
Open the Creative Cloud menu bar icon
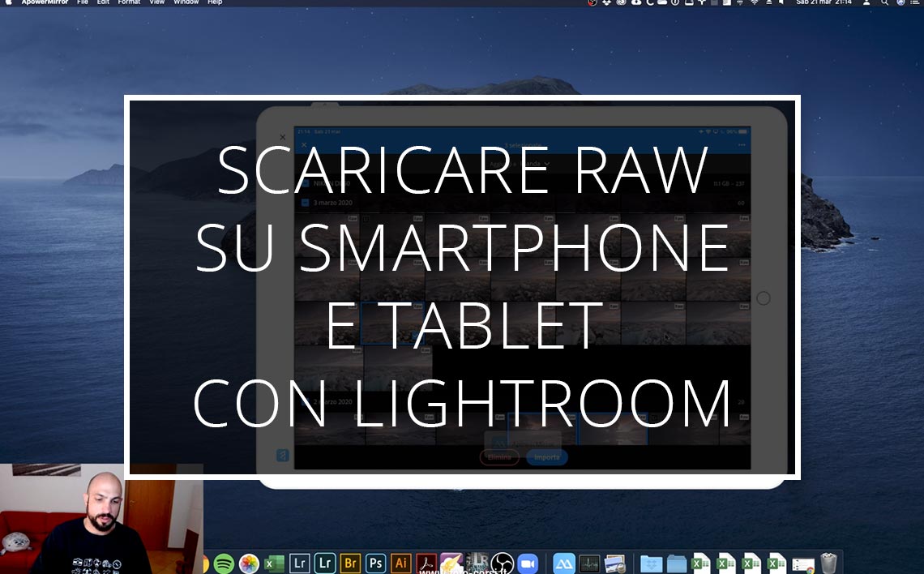[x=621, y=2]
